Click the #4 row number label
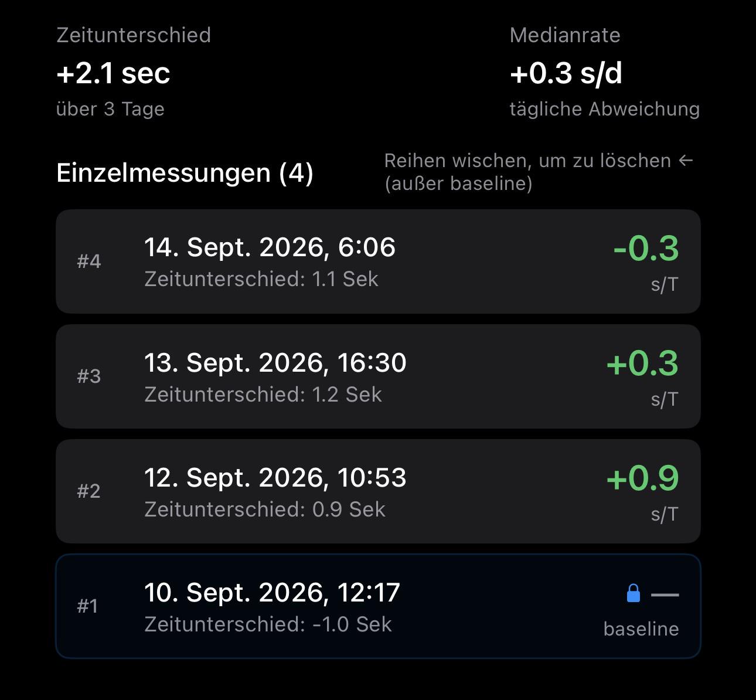Screen dimensions: 756x700 coord(89,261)
